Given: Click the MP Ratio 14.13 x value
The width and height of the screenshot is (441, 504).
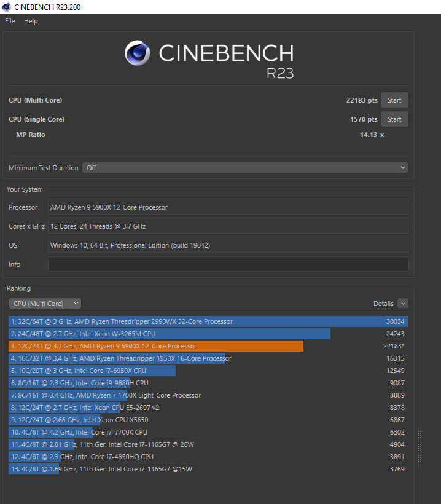Looking at the screenshot, I should tap(372, 135).
